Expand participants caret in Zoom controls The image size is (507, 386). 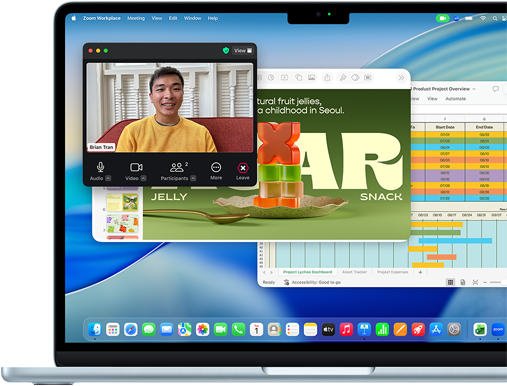tap(193, 178)
